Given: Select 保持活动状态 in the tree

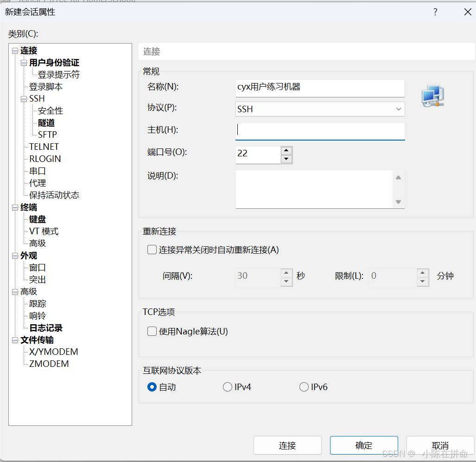Looking at the screenshot, I should coord(54,195).
